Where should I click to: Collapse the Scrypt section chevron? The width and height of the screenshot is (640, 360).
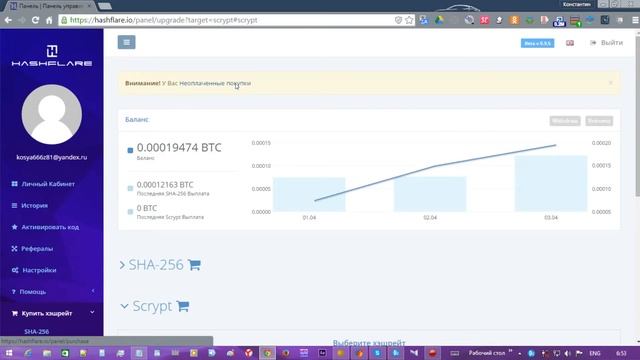click(124, 306)
